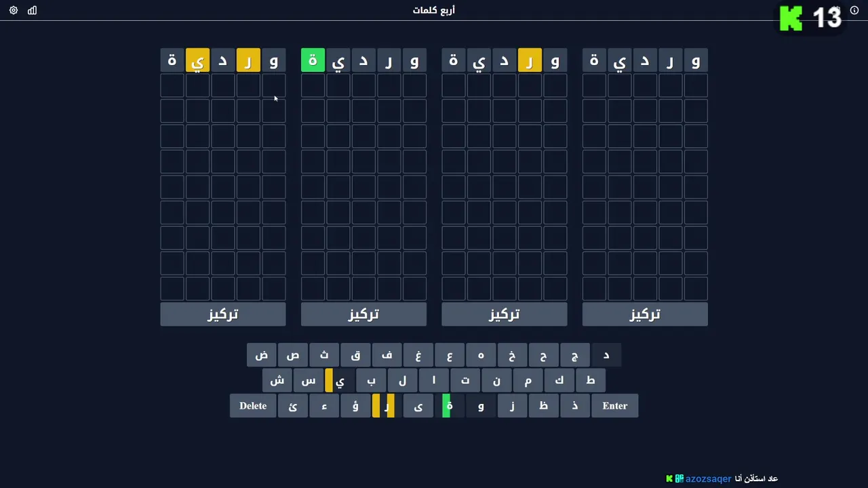
Task: Click the Delete key
Action: [253, 406]
